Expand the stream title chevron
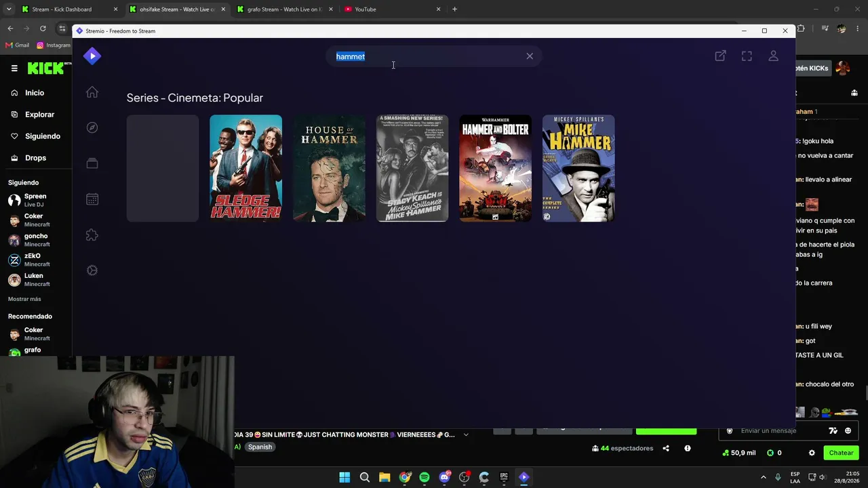 pyautogui.click(x=466, y=435)
